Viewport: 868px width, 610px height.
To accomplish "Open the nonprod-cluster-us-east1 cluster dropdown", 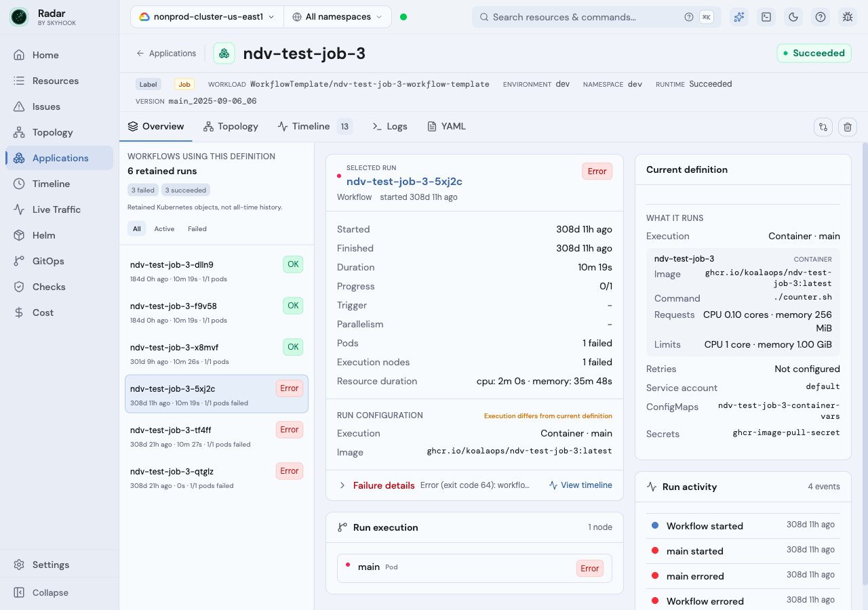I will (207, 17).
